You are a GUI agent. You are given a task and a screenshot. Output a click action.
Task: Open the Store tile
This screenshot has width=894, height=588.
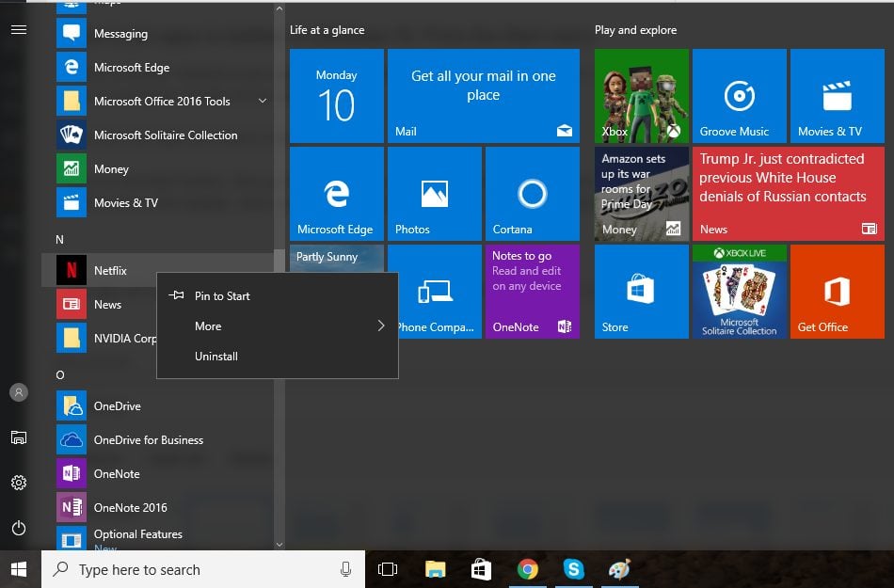point(642,292)
